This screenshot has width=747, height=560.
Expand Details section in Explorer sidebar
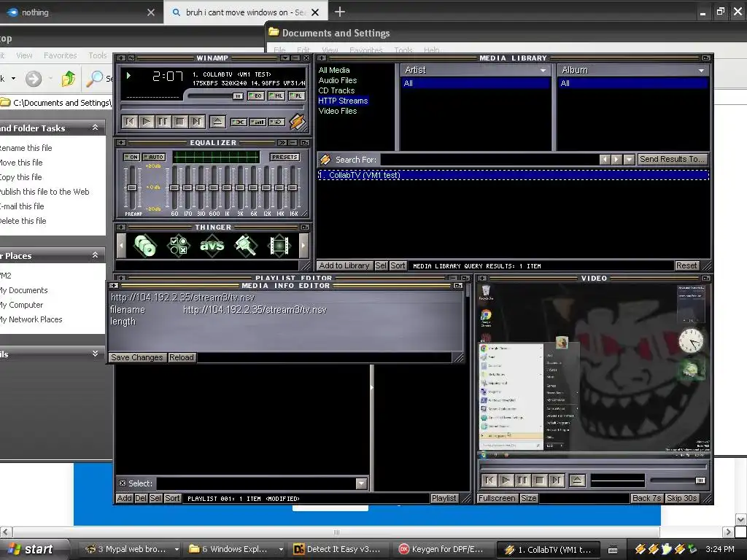(x=96, y=354)
